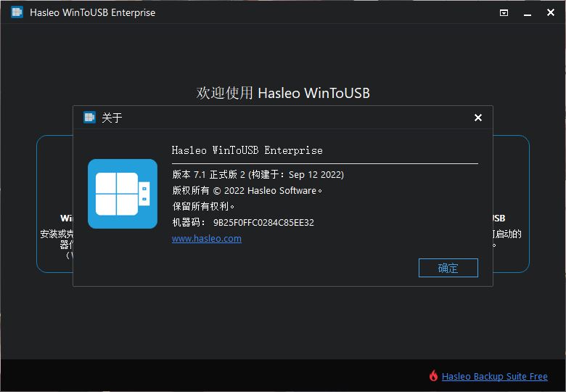Click the 确定 button in the About dialog
Image resolution: width=566 pixels, height=392 pixels.
click(448, 268)
